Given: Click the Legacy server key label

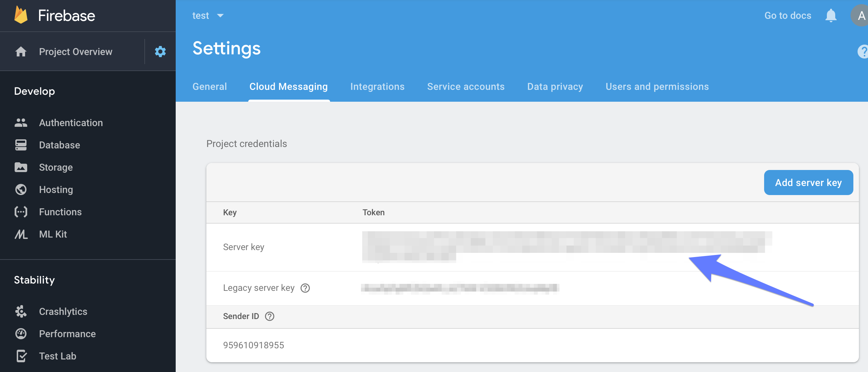Looking at the screenshot, I should 259,288.
